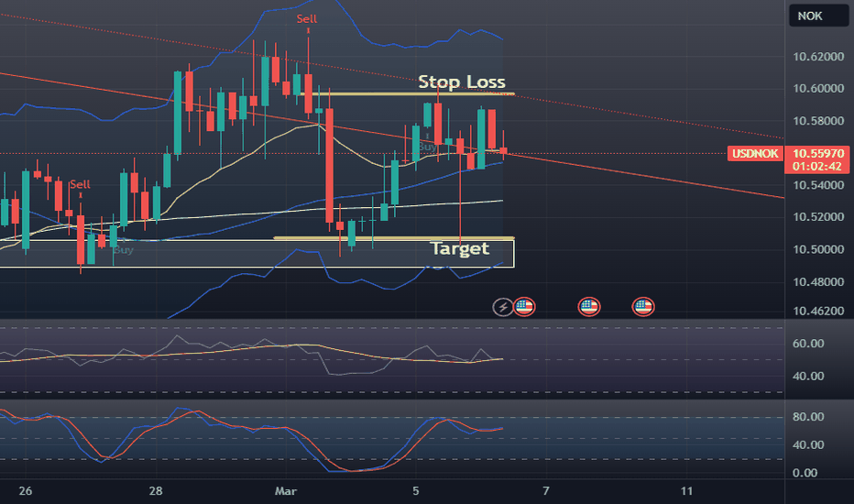Click the 10.46200 price axis label
Screen dimensions: 854x504
(818, 312)
